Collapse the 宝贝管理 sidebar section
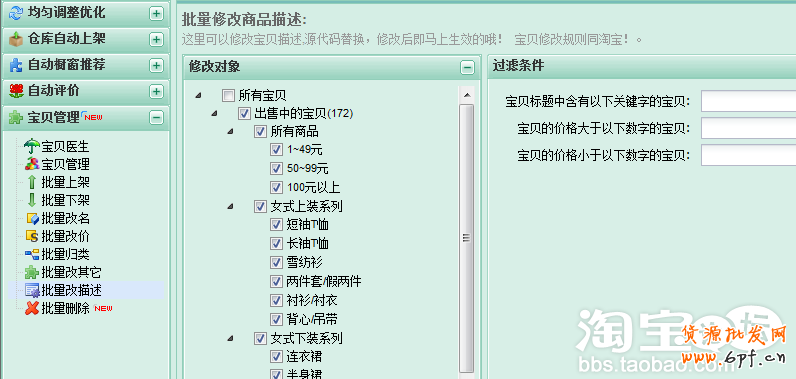Viewport: 796px width, 379px height. 156,118
